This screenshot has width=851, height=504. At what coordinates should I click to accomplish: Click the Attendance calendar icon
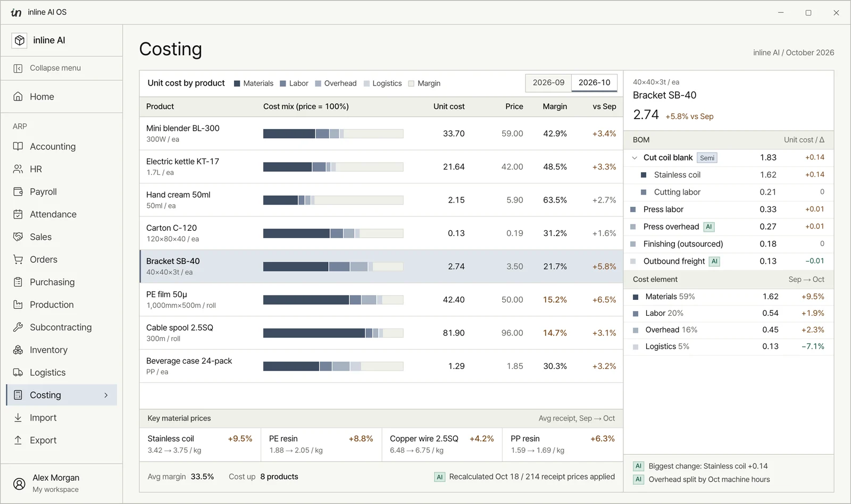[18, 214]
